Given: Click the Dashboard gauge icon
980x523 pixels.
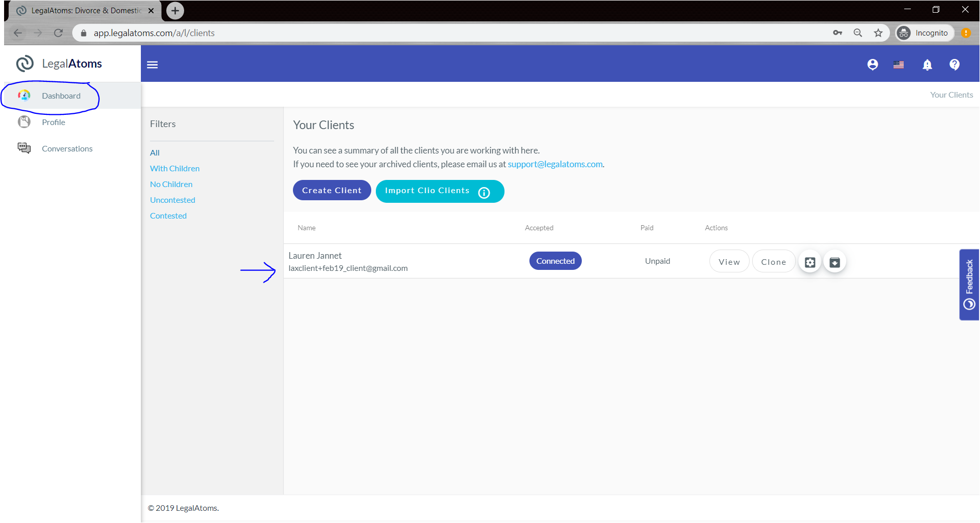Looking at the screenshot, I should point(24,96).
